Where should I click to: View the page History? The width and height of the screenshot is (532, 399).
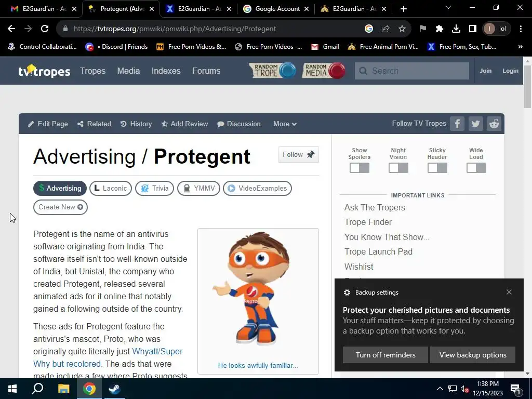point(136,124)
